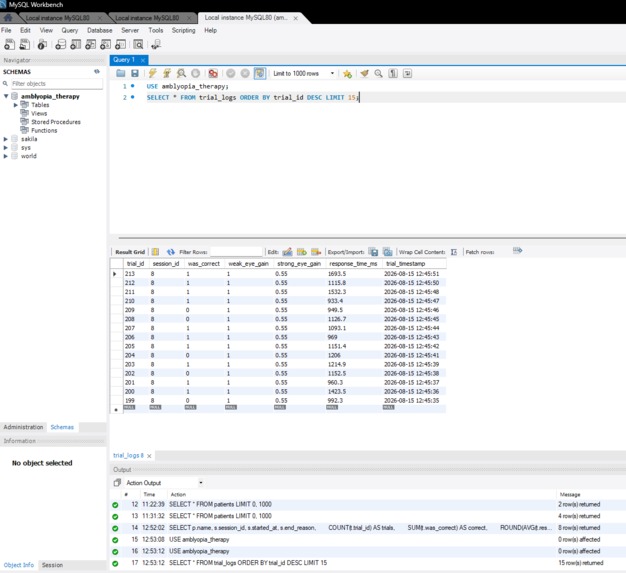Click the insert new row icon
The width and height of the screenshot is (626, 573).
[x=302, y=252]
